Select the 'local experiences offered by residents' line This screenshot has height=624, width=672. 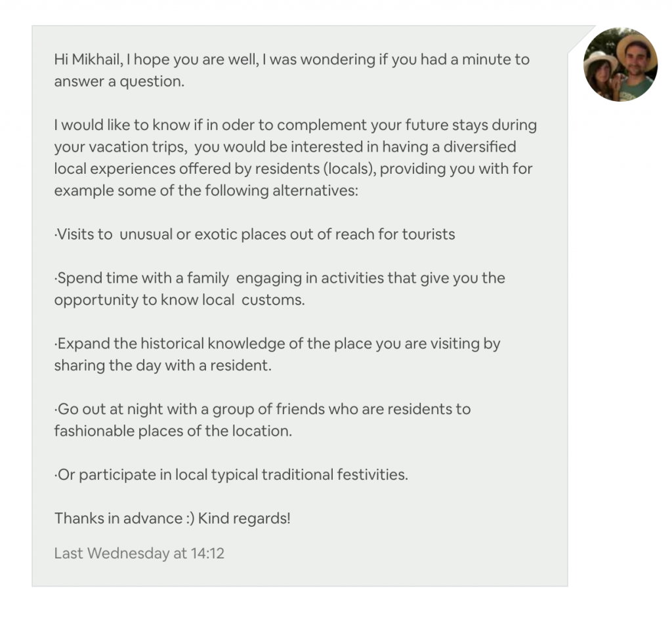tap(293, 169)
